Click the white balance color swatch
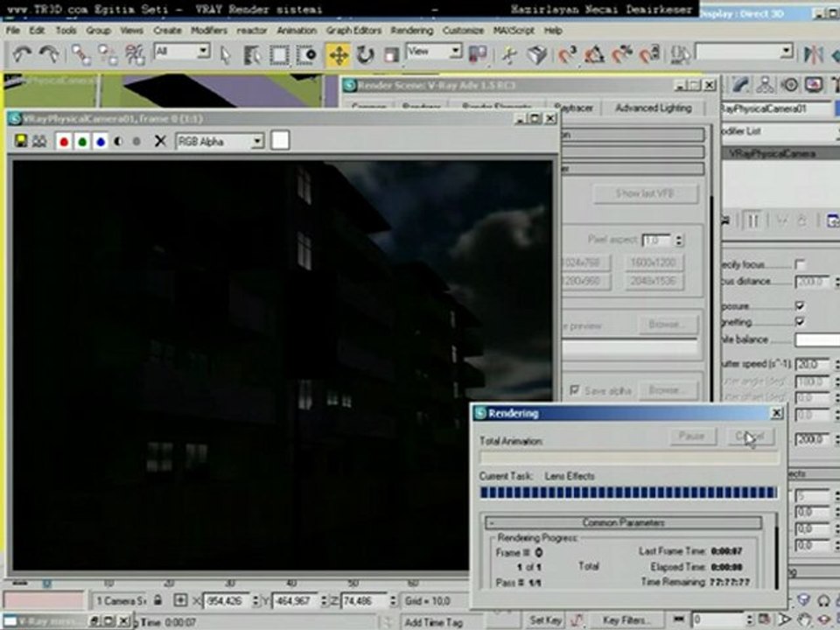The image size is (840, 630). click(817, 339)
